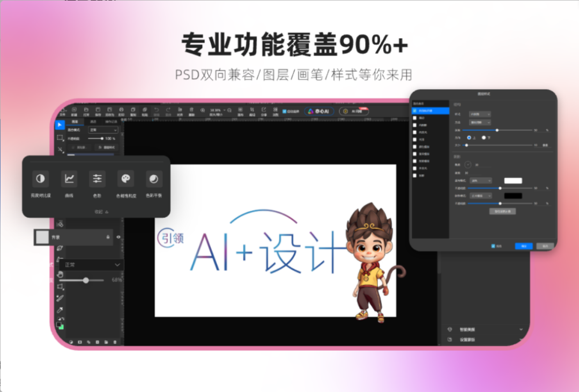The width and height of the screenshot is (579, 392).
Task: Open the enlarged 正常 blend mode dropdown
Action: click(92, 265)
